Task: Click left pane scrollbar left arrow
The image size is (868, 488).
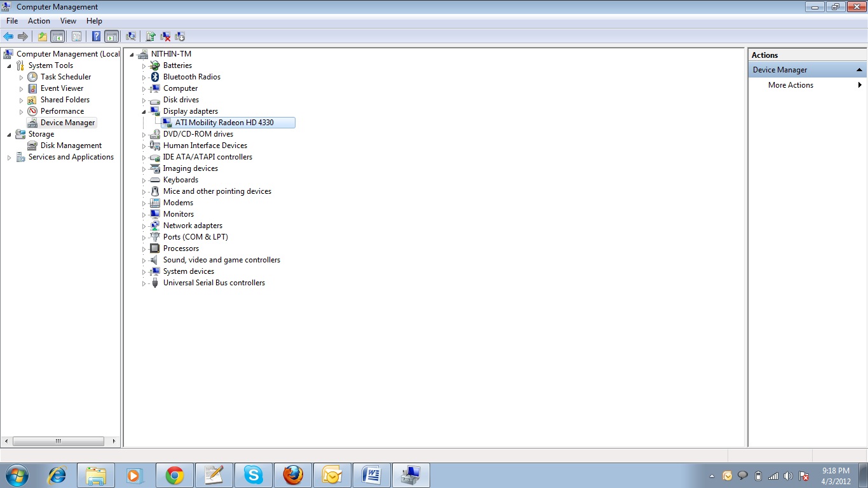Action: point(6,441)
